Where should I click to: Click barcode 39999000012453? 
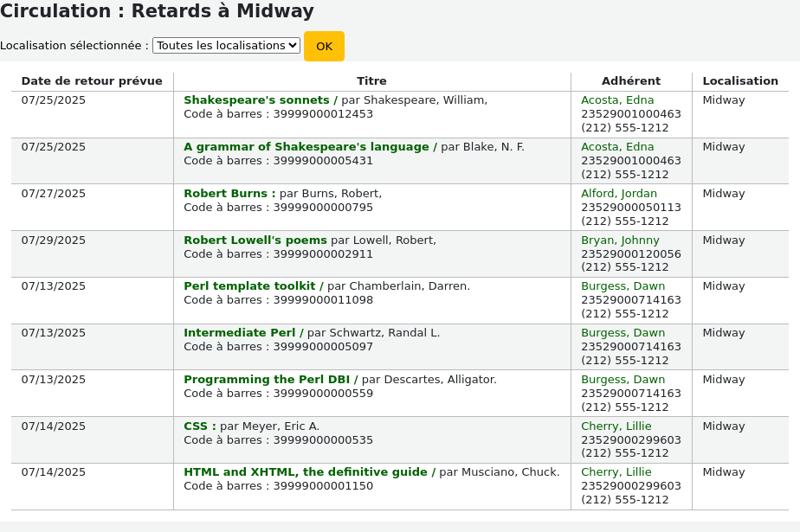click(323, 113)
